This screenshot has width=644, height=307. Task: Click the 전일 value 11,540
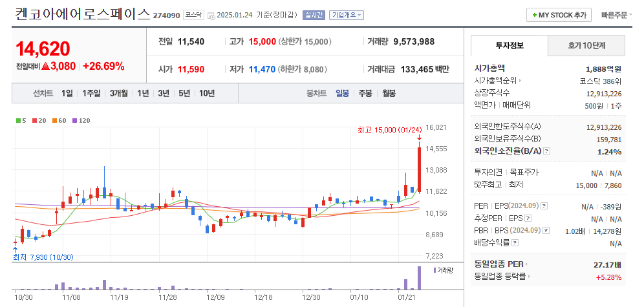191,41
